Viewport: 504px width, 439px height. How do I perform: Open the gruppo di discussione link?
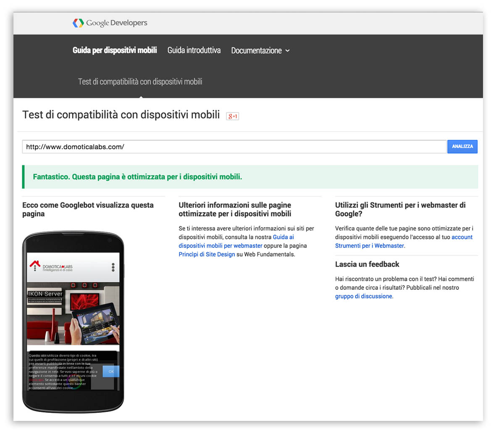(x=364, y=296)
